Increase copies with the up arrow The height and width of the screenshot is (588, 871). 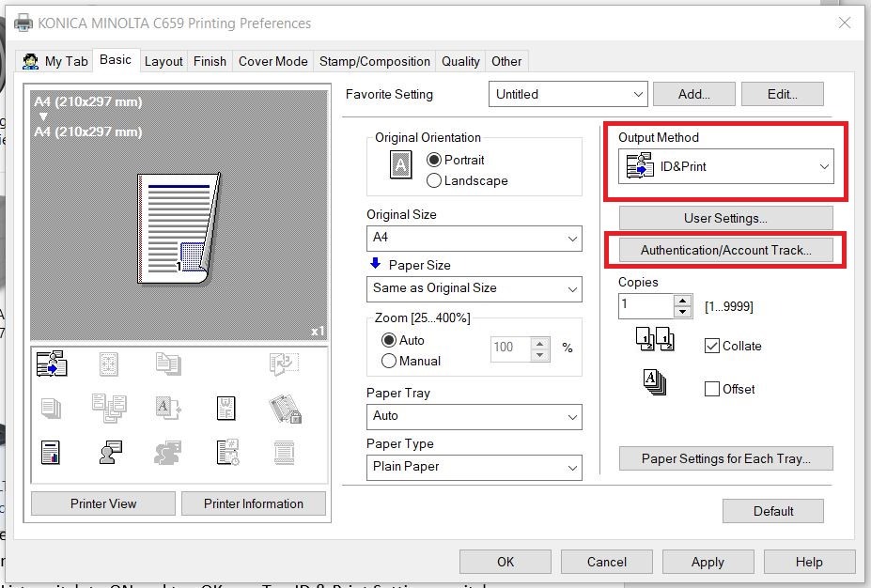coord(683,301)
